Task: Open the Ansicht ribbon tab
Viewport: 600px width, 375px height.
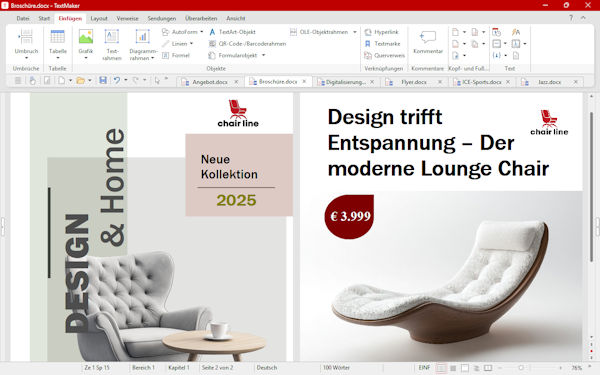Action: (x=236, y=18)
